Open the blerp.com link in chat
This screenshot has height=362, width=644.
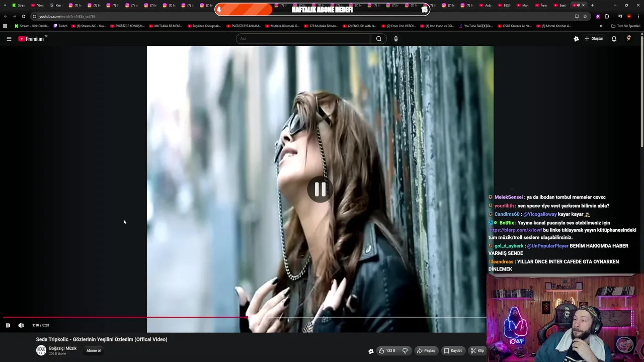515,230
